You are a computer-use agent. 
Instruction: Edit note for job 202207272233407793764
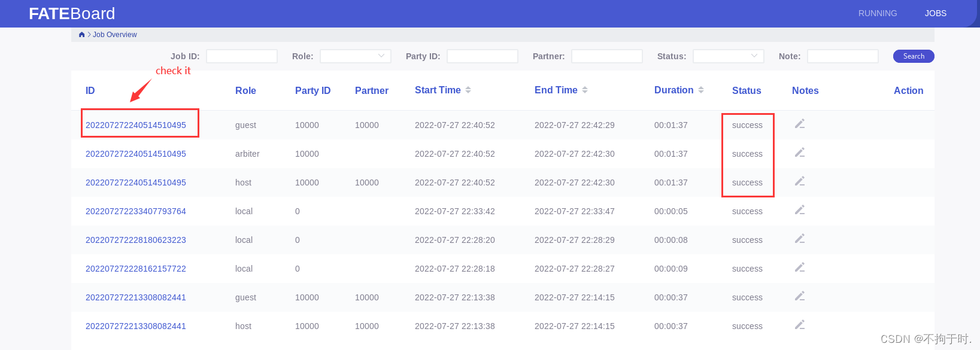coord(800,210)
